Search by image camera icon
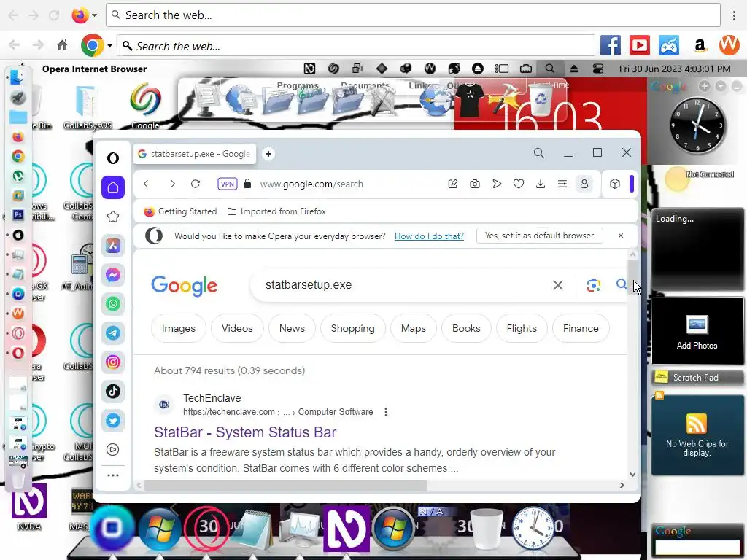The image size is (747, 560). click(x=593, y=285)
